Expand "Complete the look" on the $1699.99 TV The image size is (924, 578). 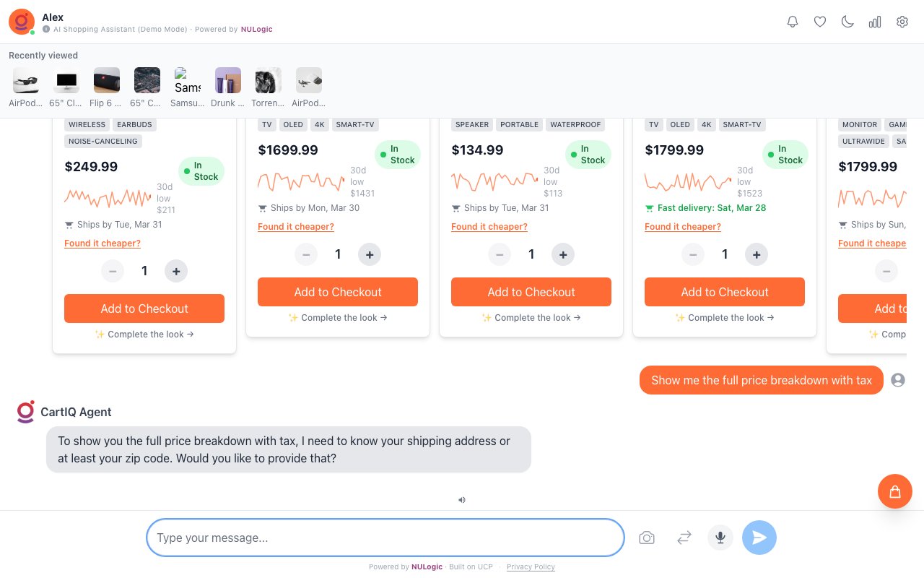pyautogui.click(x=338, y=318)
